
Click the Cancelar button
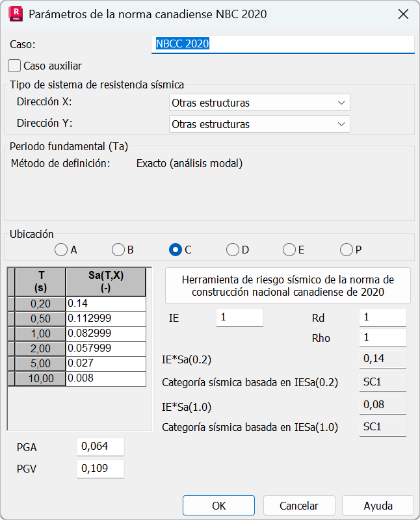(x=299, y=506)
